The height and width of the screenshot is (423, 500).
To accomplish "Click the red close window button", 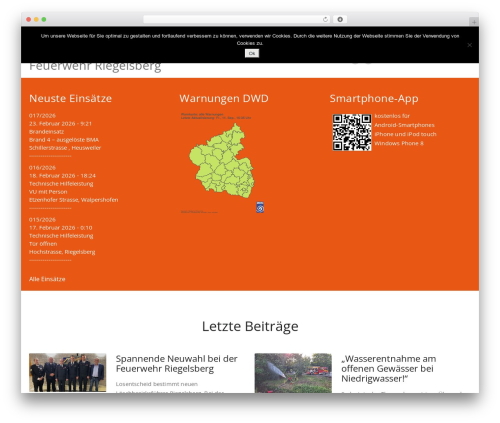I will [x=29, y=20].
